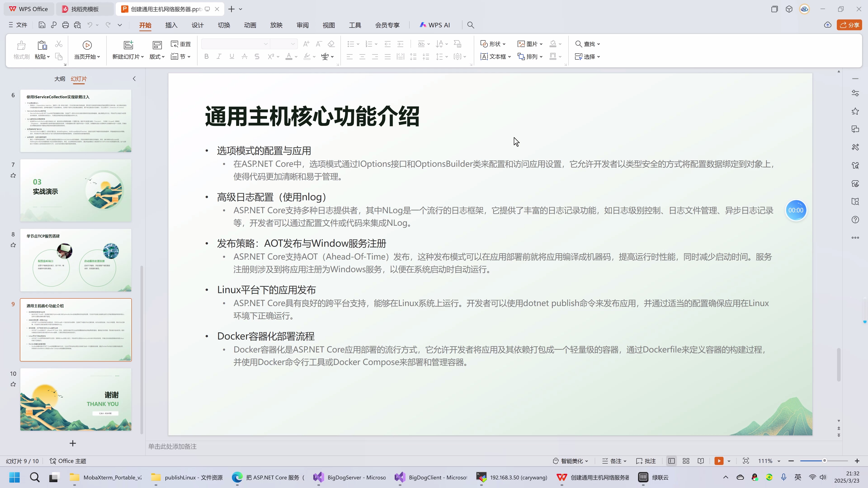This screenshot has width=868, height=488.
Task: Open the 排列 arrange tool
Action: 530,56
